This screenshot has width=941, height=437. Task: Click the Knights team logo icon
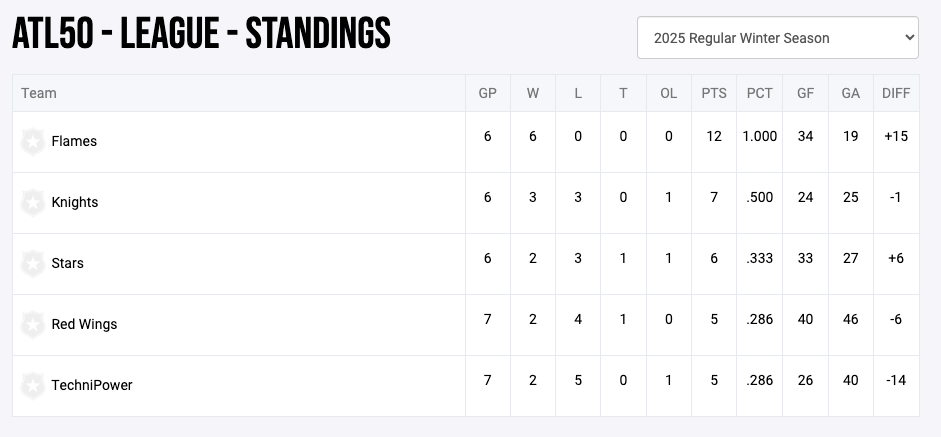pyautogui.click(x=33, y=203)
